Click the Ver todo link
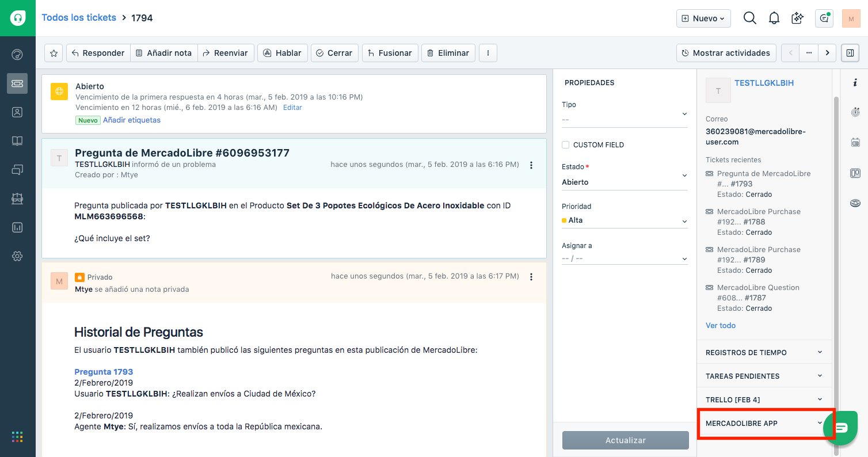The height and width of the screenshot is (457, 868). 721,326
